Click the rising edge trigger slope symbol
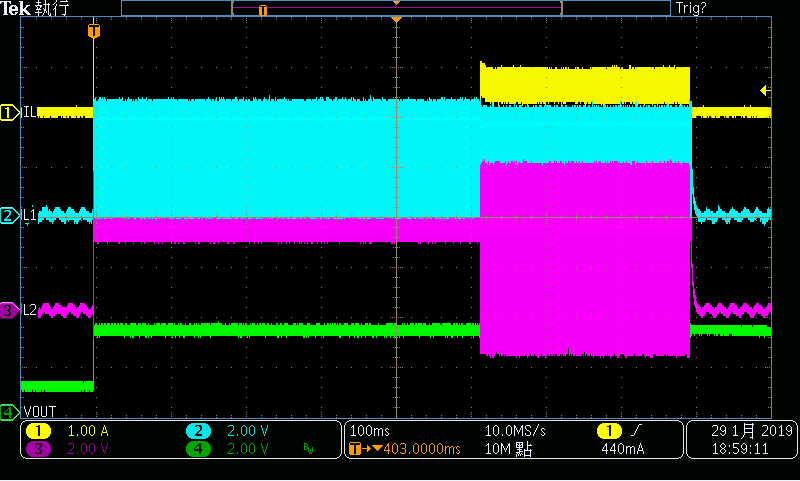800x481 pixels. (636, 432)
